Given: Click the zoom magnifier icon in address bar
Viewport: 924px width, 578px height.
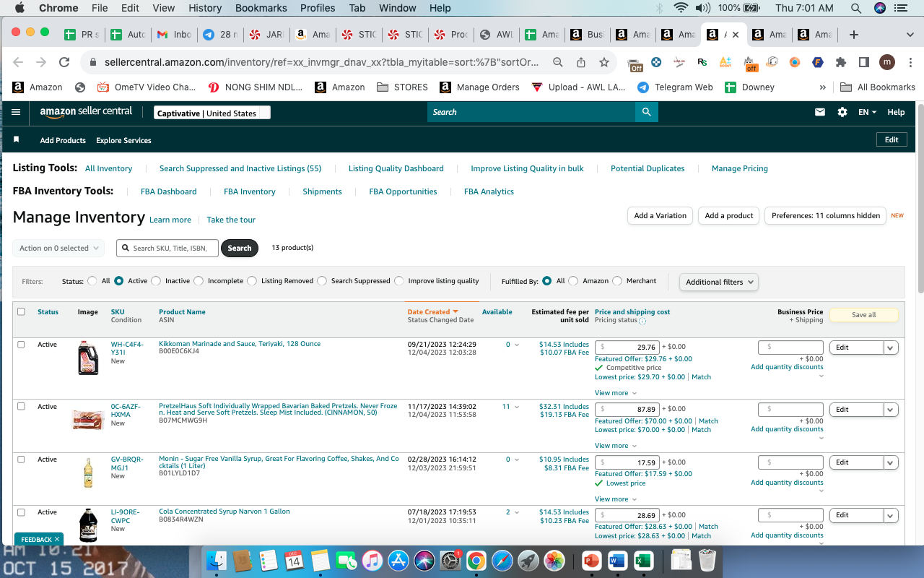Looking at the screenshot, I should pos(558,62).
